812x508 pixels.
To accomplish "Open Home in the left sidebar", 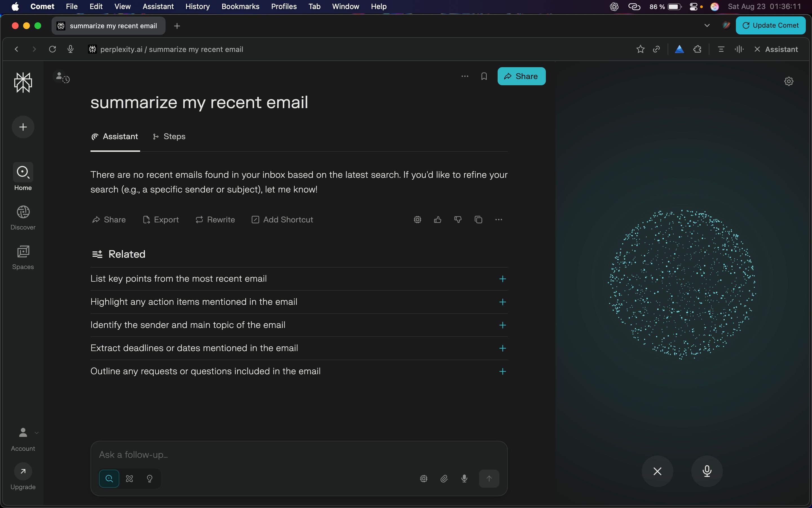I will pyautogui.click(x=23, y=177).
